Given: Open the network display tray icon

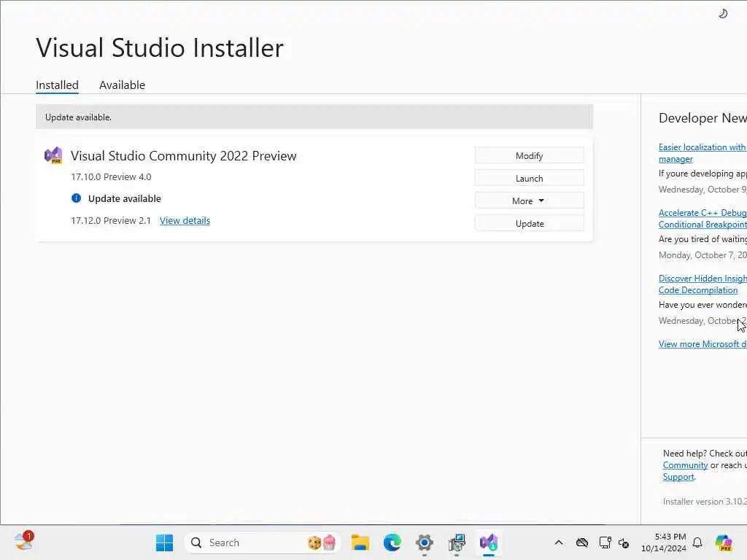Looking at the screenshot, I should click(605, 542).
